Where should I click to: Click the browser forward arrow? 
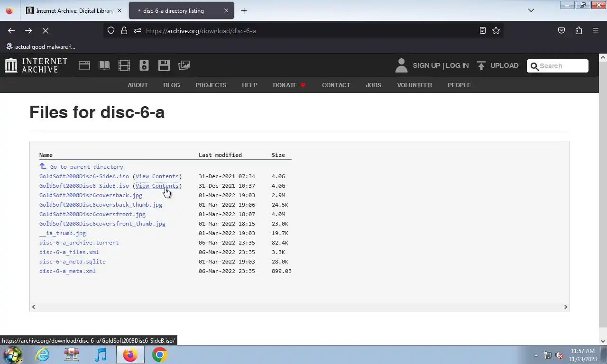[28, 30]
